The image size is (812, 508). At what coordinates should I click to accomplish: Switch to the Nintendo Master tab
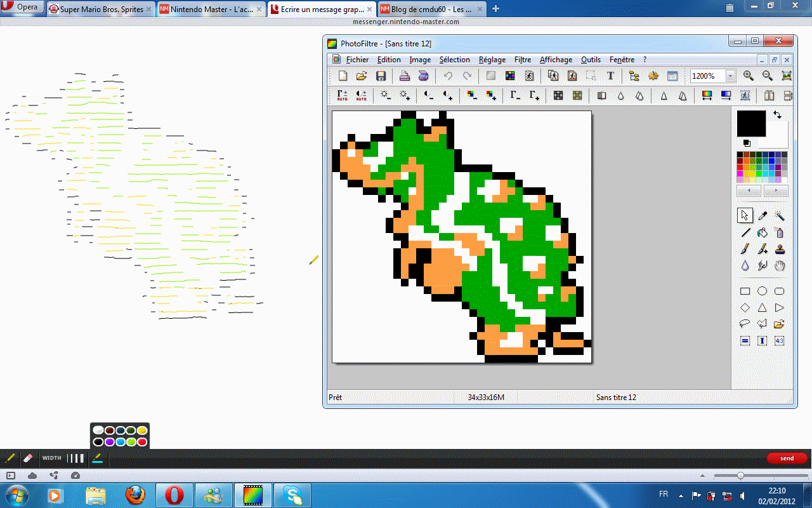[211, 9]
